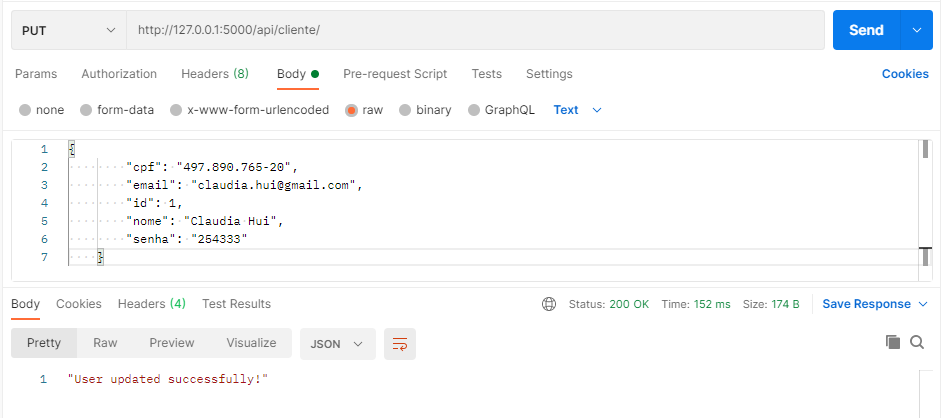Open the request Settings tab
Viewport: 949px width, 418px height.
(549, 74)
